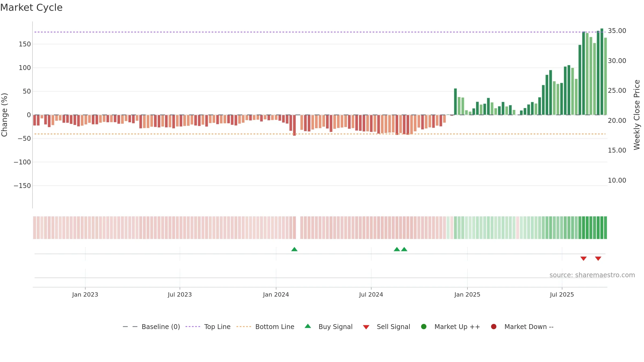Click the last red sell signal marker
The image size is (644, 362).
point(598,258)
